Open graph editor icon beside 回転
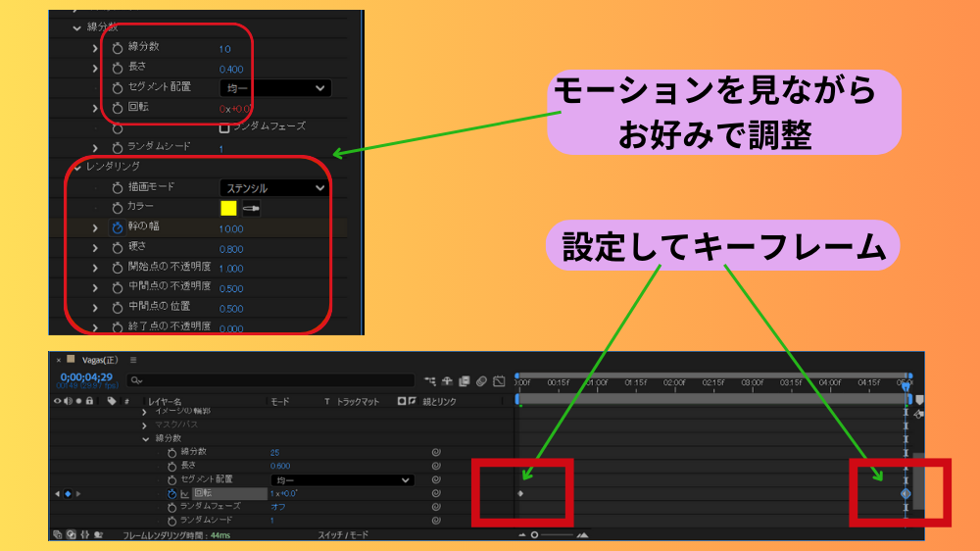 (184, 493)
